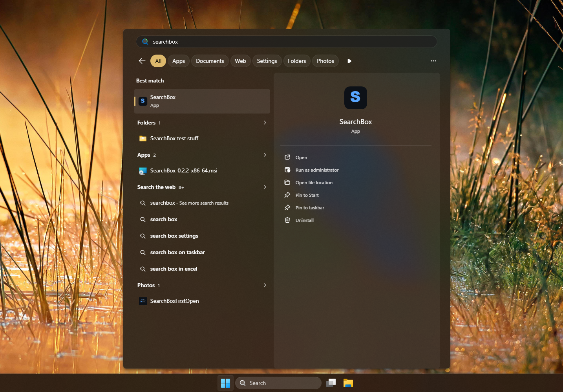563x392 pixels.
Task: Click the Open icon in the preview pane
Action: tap(287, 158)
